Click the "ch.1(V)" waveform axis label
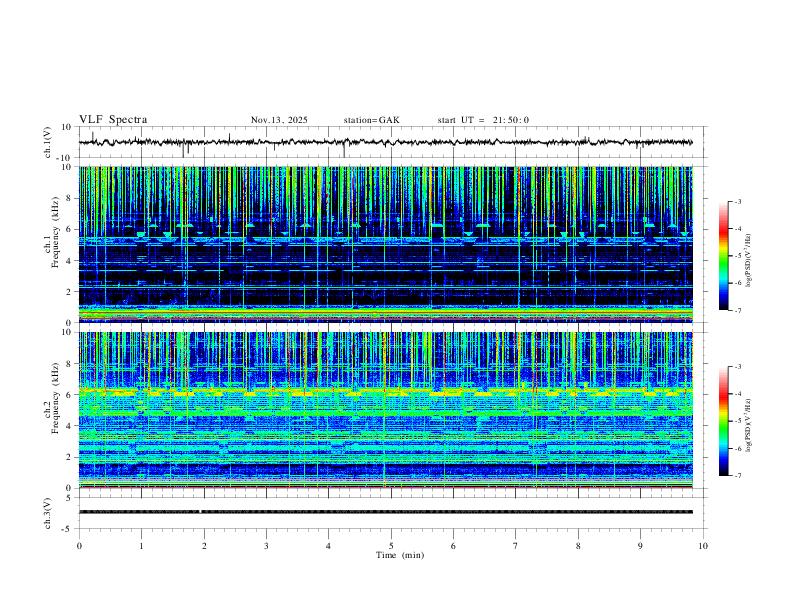This screenshot has width=792, height=612. [48, 142]
